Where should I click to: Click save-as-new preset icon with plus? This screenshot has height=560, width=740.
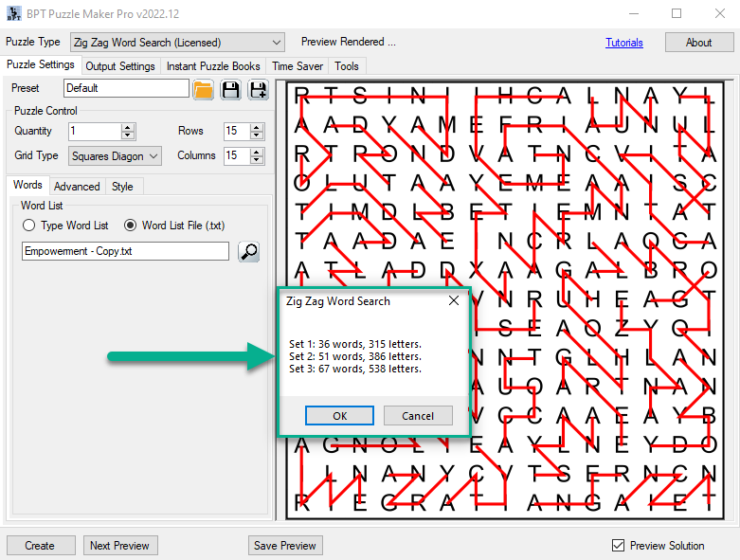coord(258,89)
